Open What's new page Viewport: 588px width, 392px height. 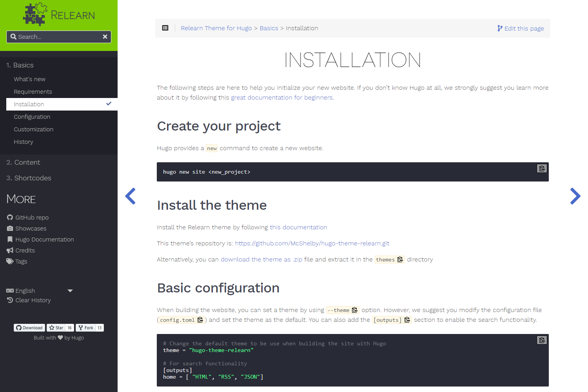[29, 79]
